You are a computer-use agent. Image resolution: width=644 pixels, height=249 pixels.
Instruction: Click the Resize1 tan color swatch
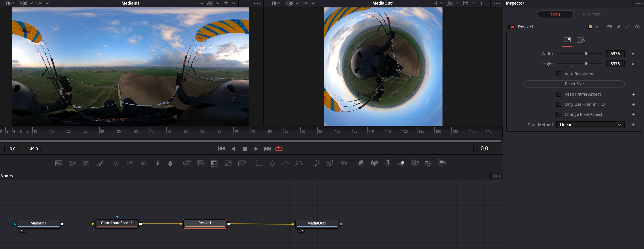590,27
